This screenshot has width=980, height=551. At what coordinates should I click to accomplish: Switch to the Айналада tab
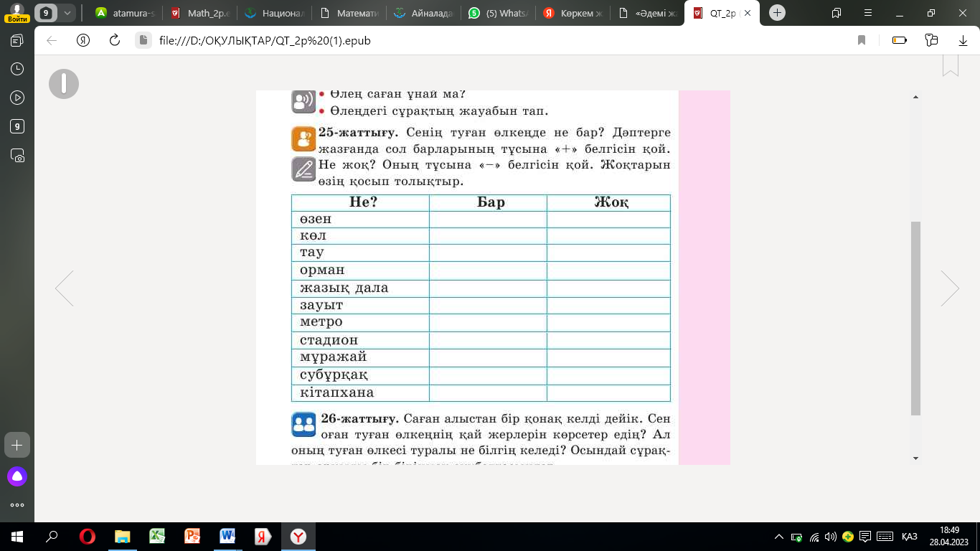tap(423, 13)
